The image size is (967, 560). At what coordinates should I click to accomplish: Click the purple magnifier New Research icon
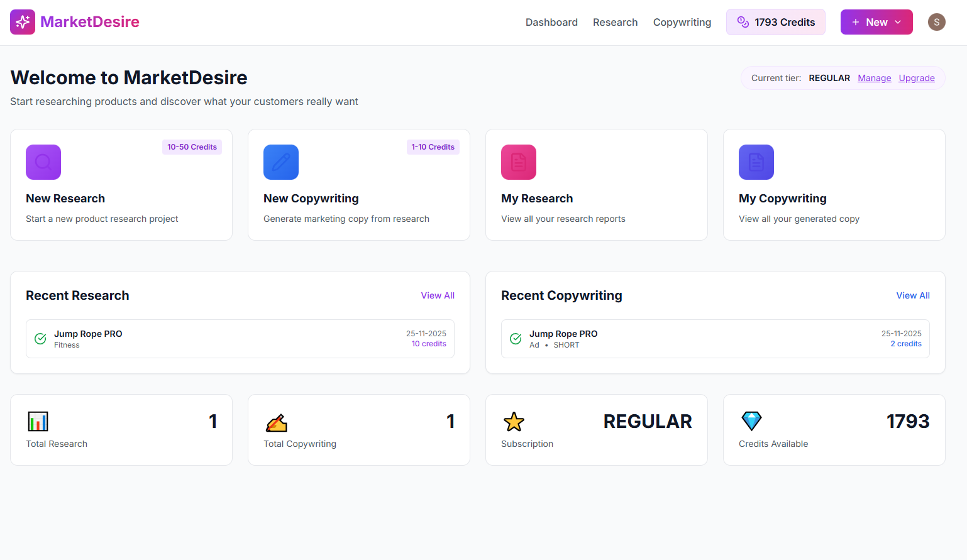pyautogui.click(x=43, y=162)
